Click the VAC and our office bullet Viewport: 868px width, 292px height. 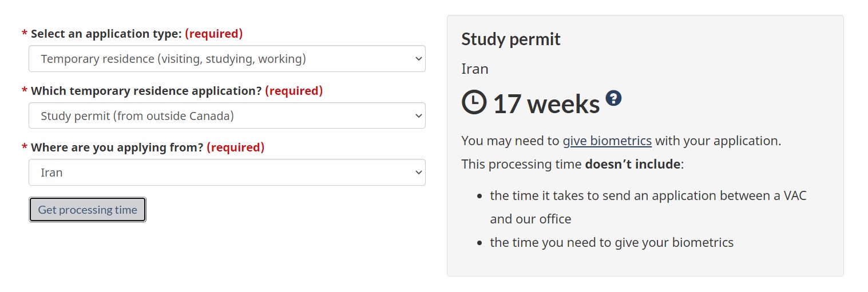click(648, 207)
